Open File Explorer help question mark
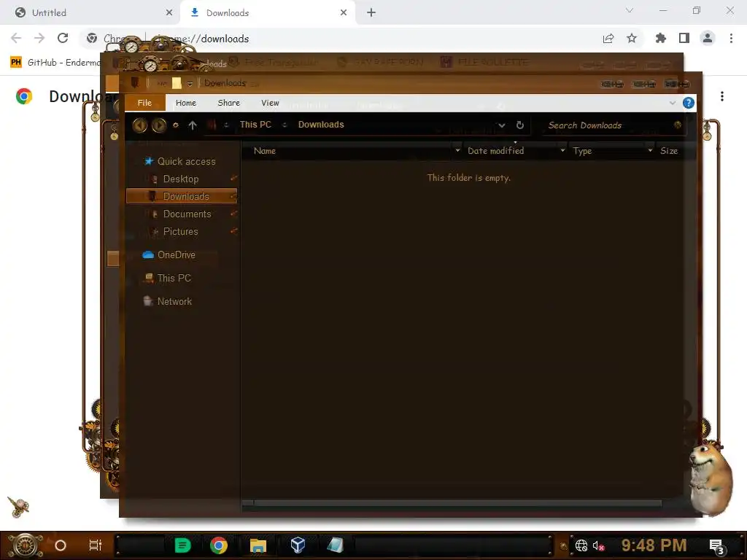 [688, 103]
